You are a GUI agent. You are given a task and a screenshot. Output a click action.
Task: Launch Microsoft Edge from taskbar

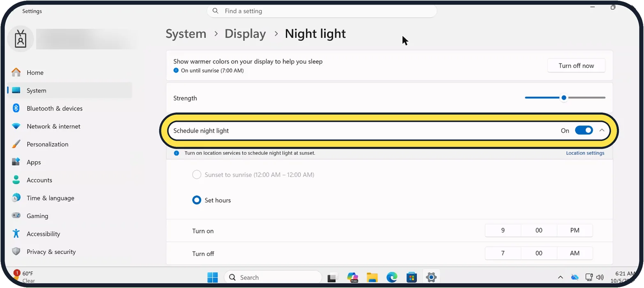[x=392, y=277]
